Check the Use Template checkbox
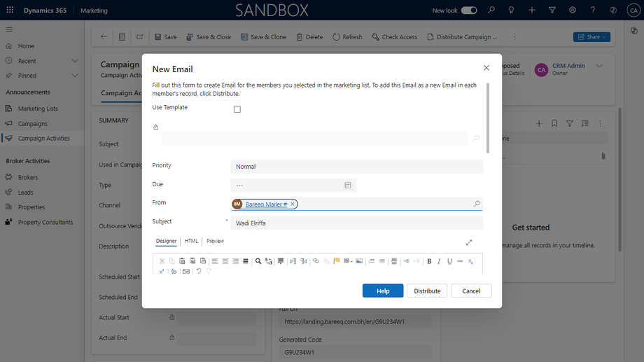The image size is (644, 362). click(x=237, y=109)
